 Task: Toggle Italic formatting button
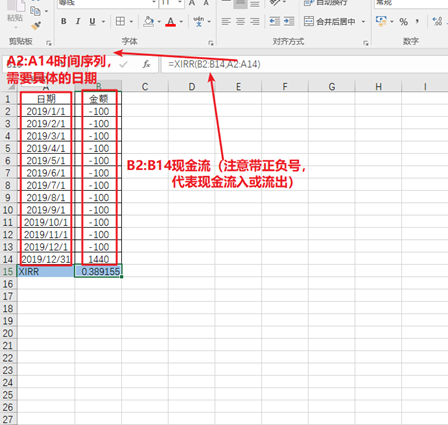78,22
